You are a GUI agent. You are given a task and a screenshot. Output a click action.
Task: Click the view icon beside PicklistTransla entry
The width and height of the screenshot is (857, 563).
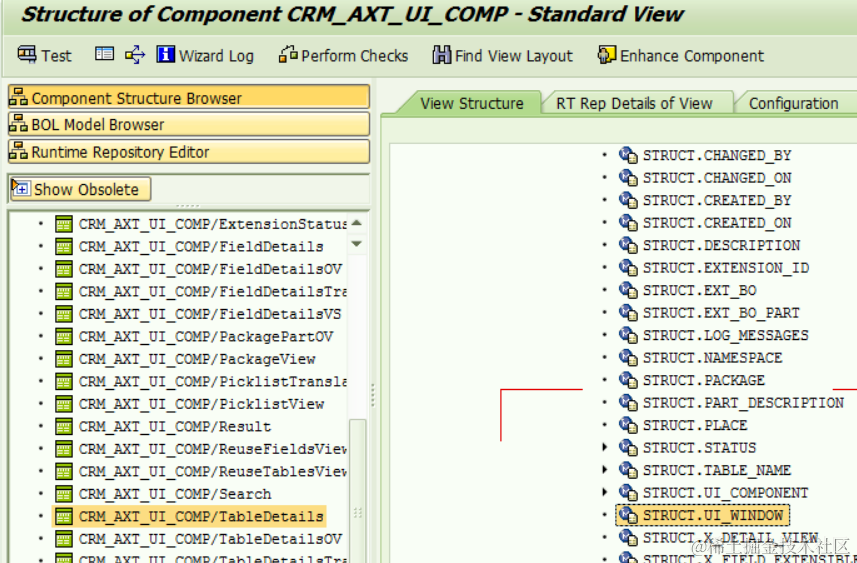[x=64, y=381]
